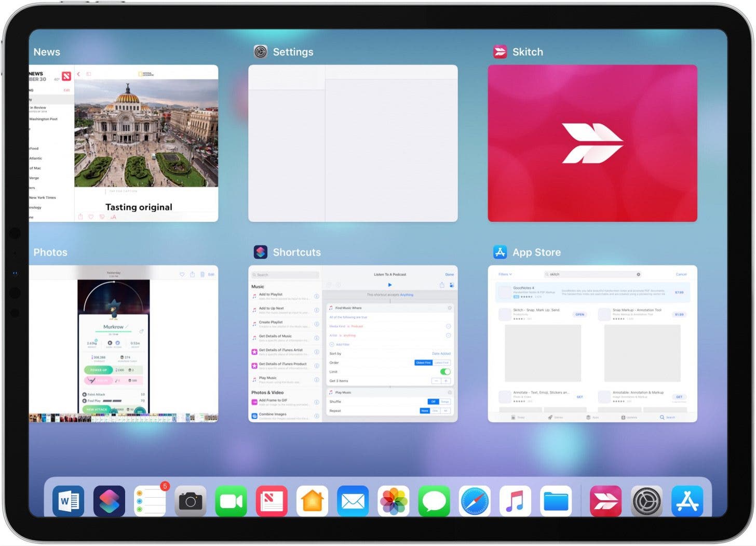Viewport: 756px width, 546px height.
Task: Open the Camera app in dock
Action: coord(191,501)
